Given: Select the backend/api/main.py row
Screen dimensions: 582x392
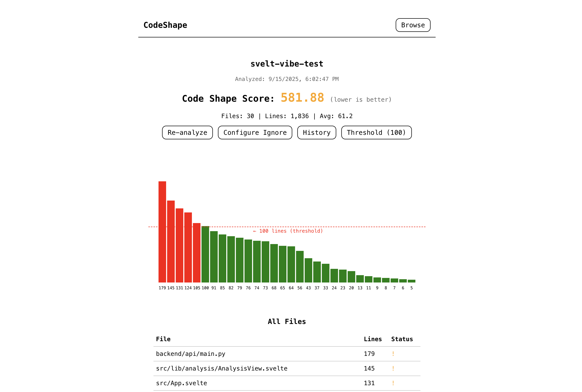Looking at the screenshot, I should click(287, 354).
